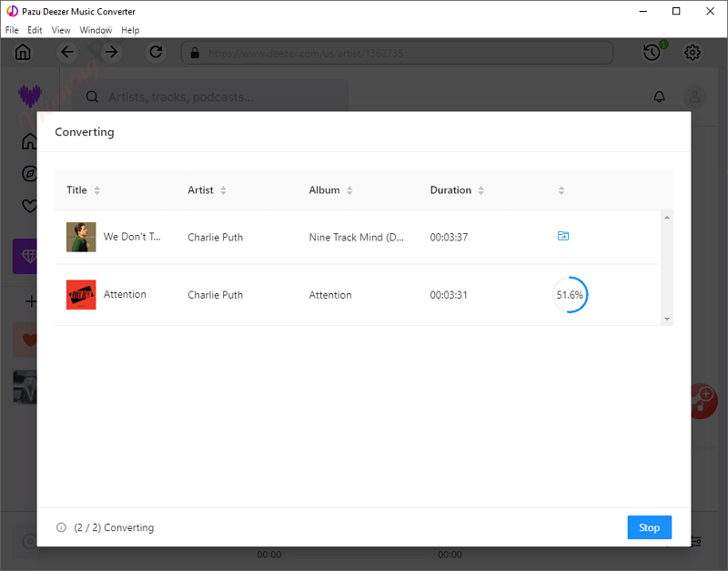Sort by Artist column arrows

(223, 190)
